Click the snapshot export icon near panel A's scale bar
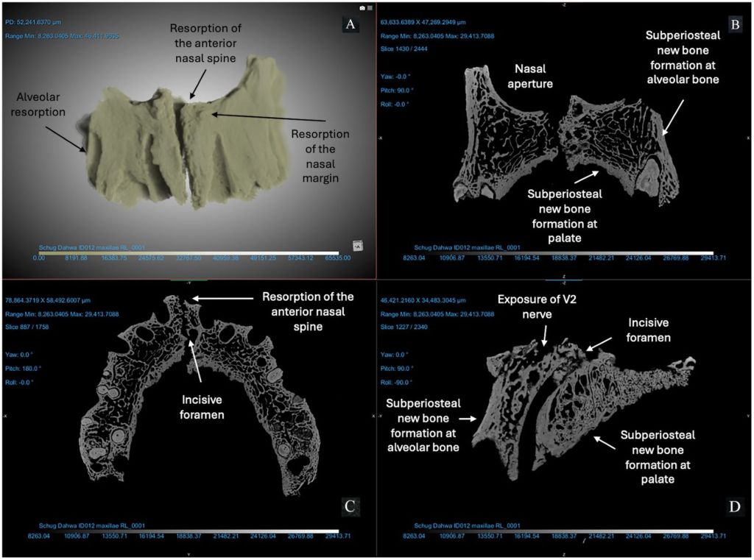 [358, 245]
